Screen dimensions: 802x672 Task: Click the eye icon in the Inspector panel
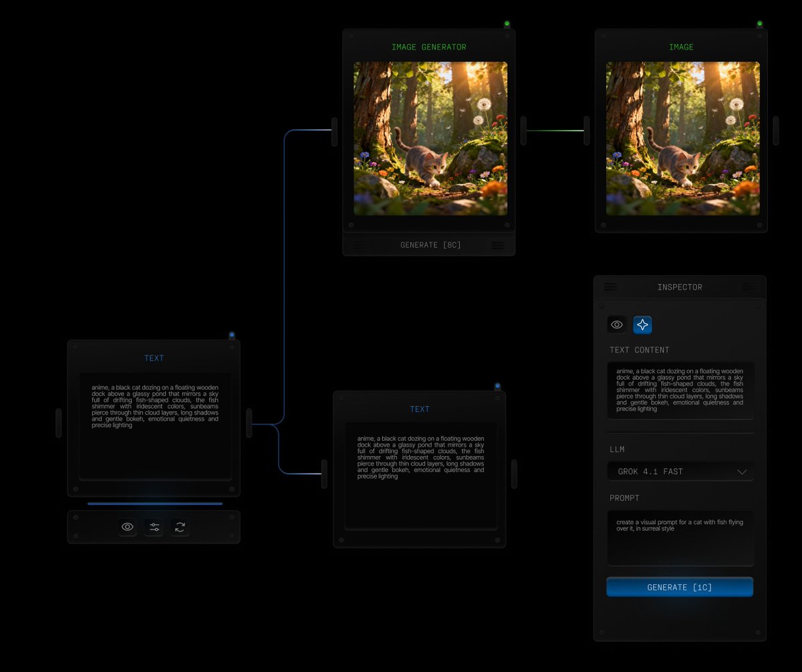point(616,324)
